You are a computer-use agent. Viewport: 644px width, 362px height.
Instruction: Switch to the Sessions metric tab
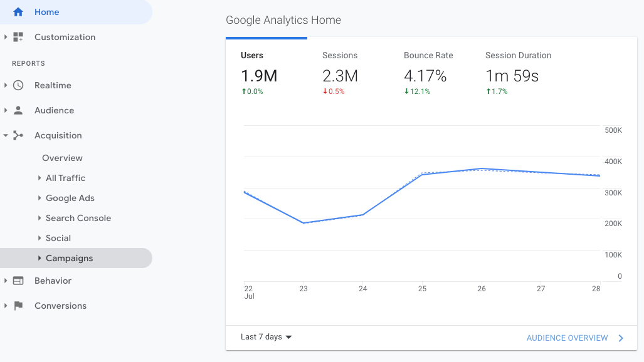(x=340, y=74)
